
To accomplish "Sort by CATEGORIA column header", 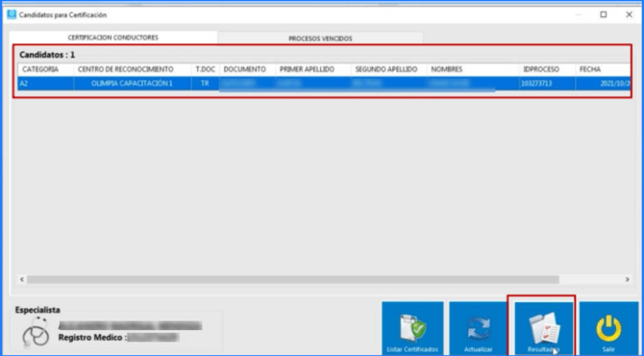I will (45, 69).
